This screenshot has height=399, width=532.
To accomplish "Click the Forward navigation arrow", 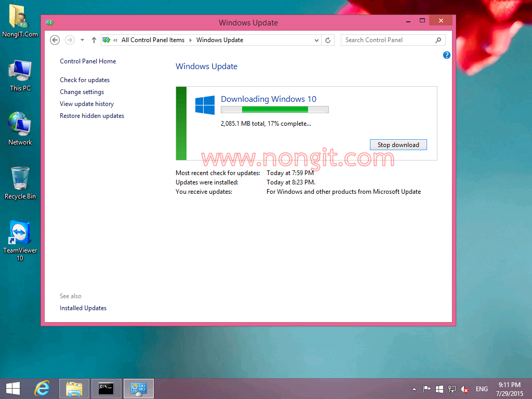I will tap(70, 40).
